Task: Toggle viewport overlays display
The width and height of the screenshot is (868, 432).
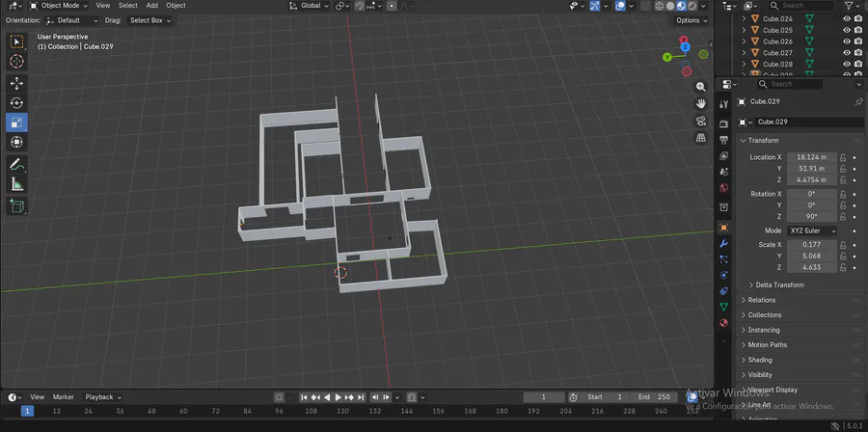Action: point(620,6)
